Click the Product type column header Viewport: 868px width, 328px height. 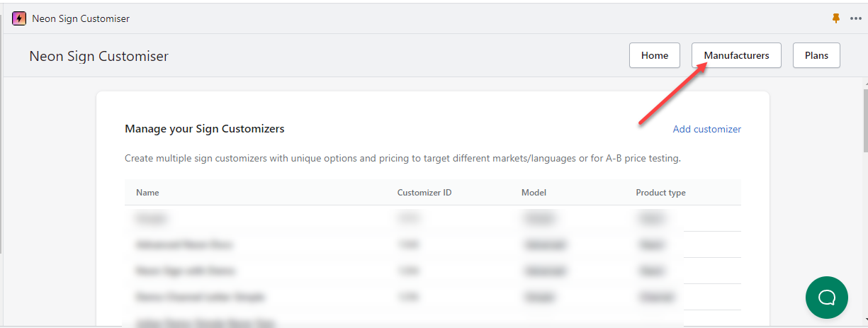click(660, 193)
